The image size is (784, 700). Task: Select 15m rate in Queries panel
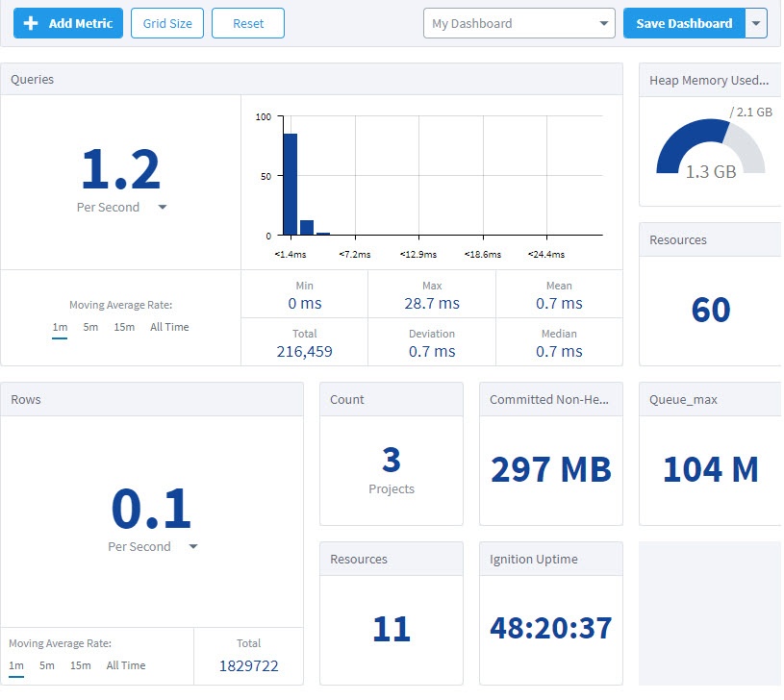point(124,327)
